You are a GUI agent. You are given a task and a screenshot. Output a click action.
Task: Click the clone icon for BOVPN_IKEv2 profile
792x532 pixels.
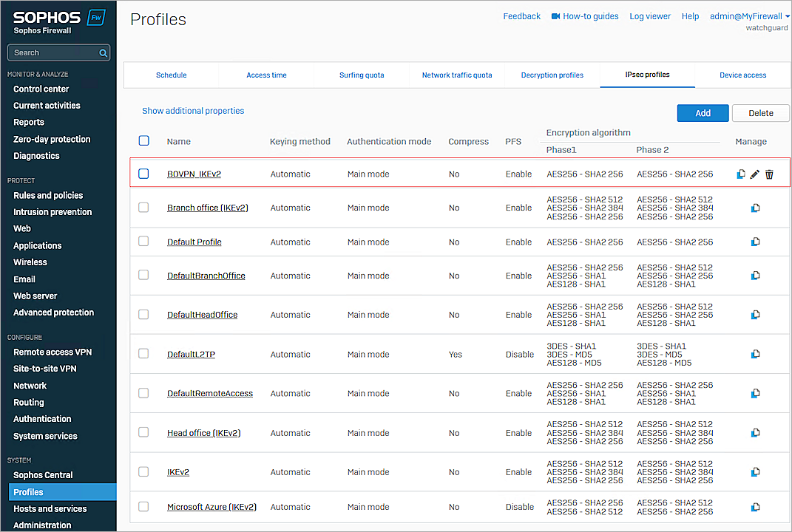coord(741,174)
